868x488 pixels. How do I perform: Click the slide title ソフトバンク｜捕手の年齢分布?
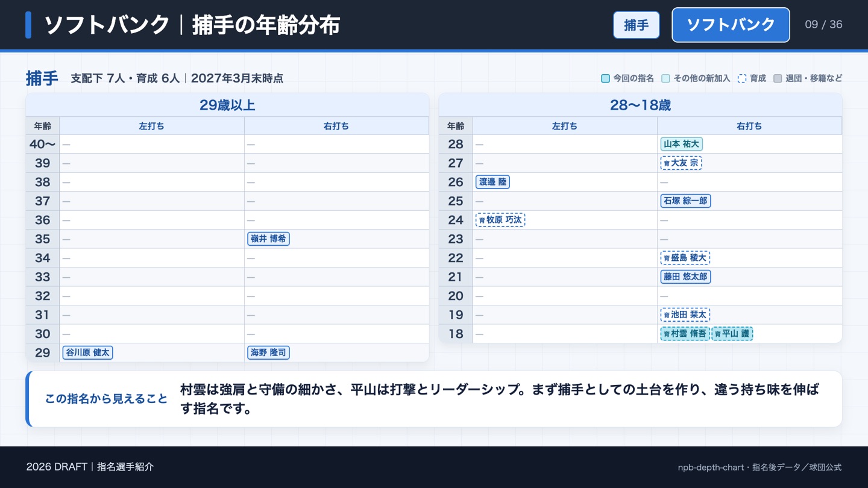(x=192, y=25)
